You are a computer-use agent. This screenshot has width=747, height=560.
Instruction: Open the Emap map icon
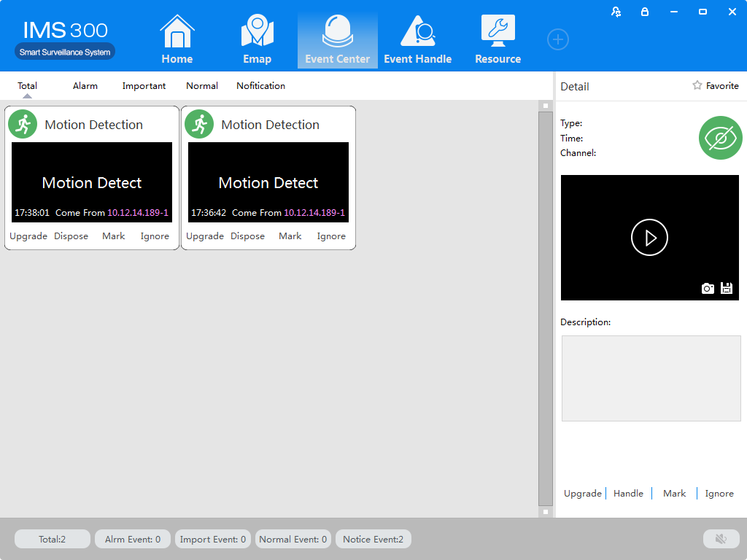[257, 33]
